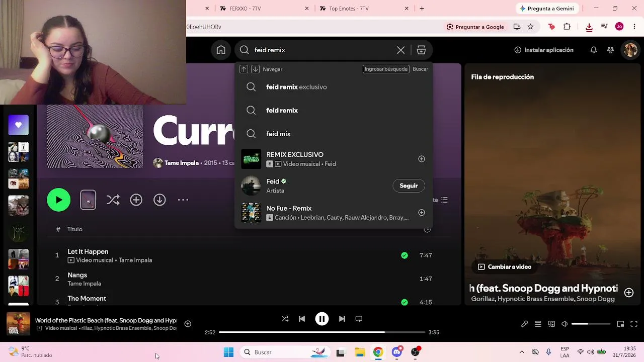Toggle the album video preview thumbnail button
Image resolution: width=644 pixels, height=362 pixels.
pos(88,200)
